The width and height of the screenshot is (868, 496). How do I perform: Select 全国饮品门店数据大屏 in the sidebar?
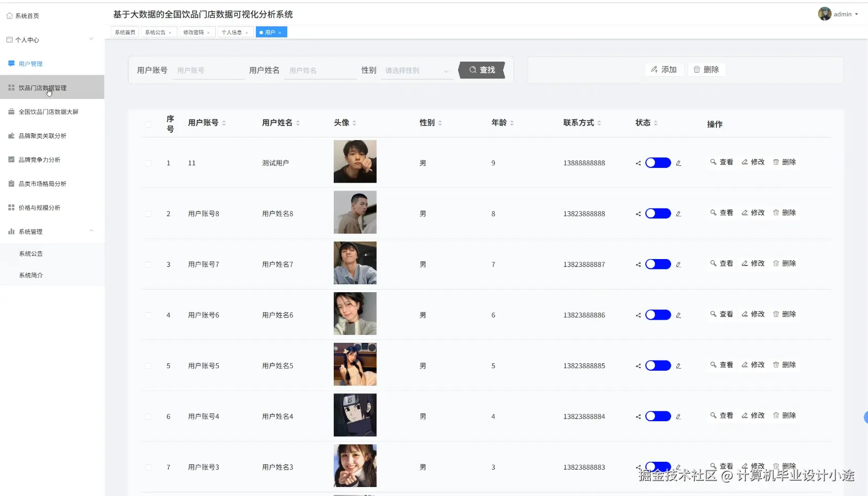click(x=48, y=112)
